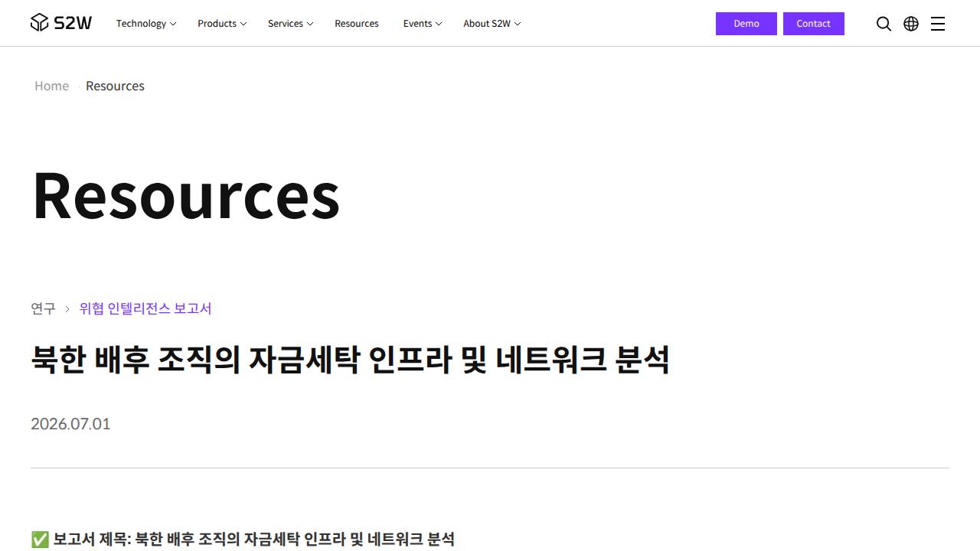This screenshot has width=980, height=551.
Task: Click the date 2026.07.01
Action: tap(70, 424)
